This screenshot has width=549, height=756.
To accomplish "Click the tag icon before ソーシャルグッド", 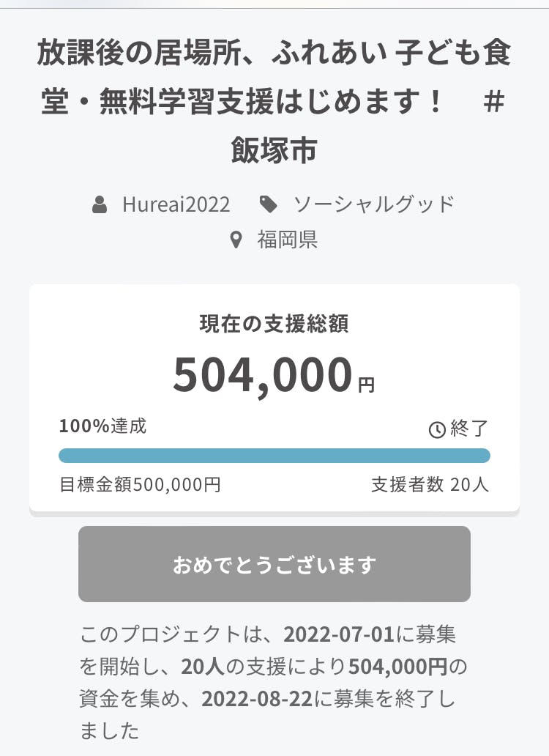I will click(269, 204).
